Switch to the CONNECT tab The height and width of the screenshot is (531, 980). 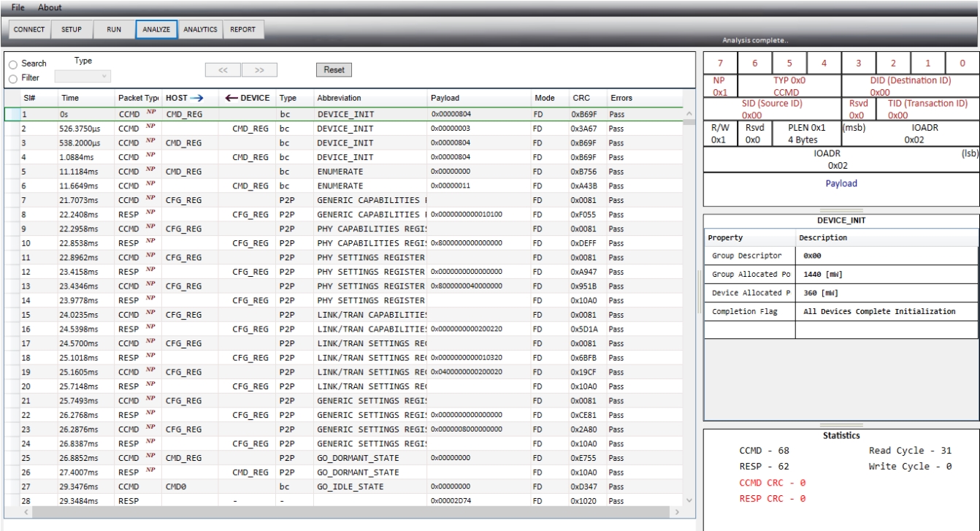pyautogui.click(x=29, y=30)
